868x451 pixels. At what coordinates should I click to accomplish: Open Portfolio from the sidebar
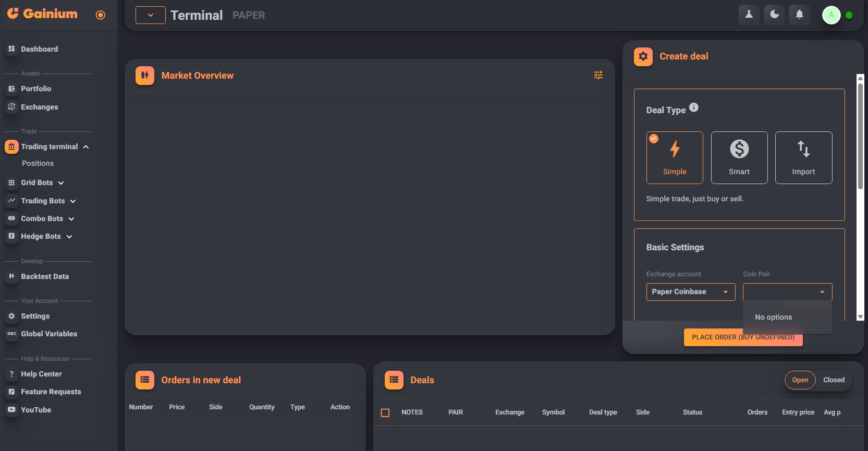[36, 89]
